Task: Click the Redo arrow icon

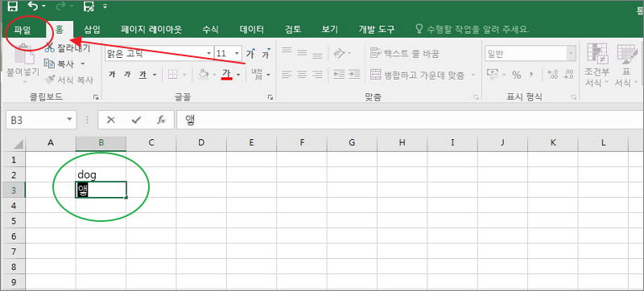Action: (x=61, y=6)
